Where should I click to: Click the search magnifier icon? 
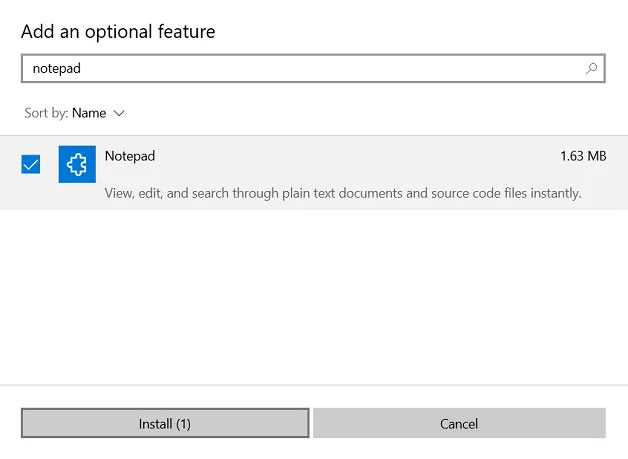pyautogui.click(x=591, y=68)
